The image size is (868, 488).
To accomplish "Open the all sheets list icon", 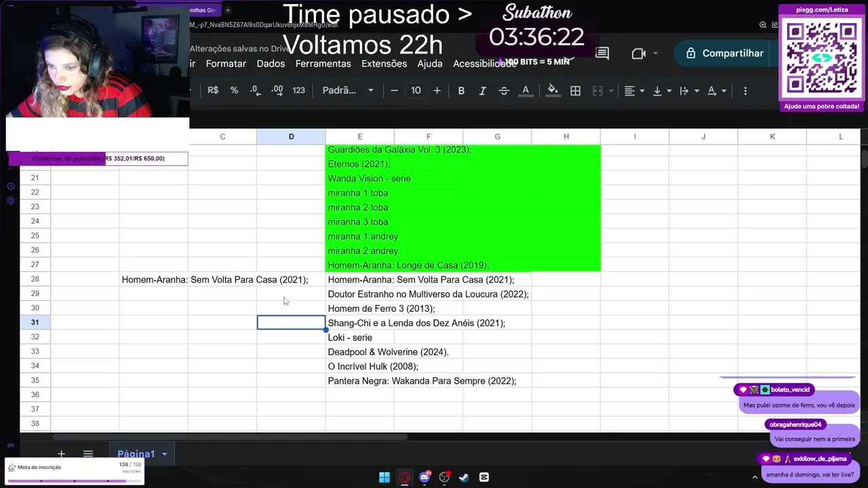I will pos(87,453).
